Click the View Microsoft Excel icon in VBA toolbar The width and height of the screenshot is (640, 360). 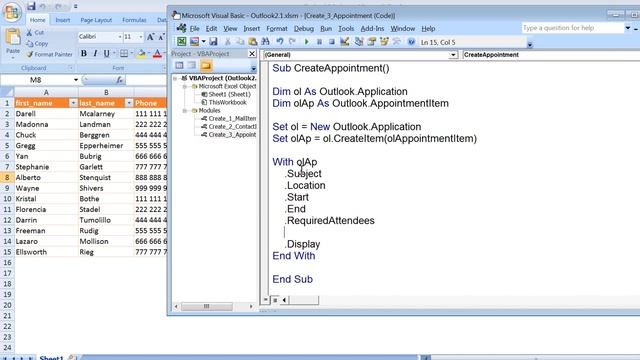click(181, 42)
